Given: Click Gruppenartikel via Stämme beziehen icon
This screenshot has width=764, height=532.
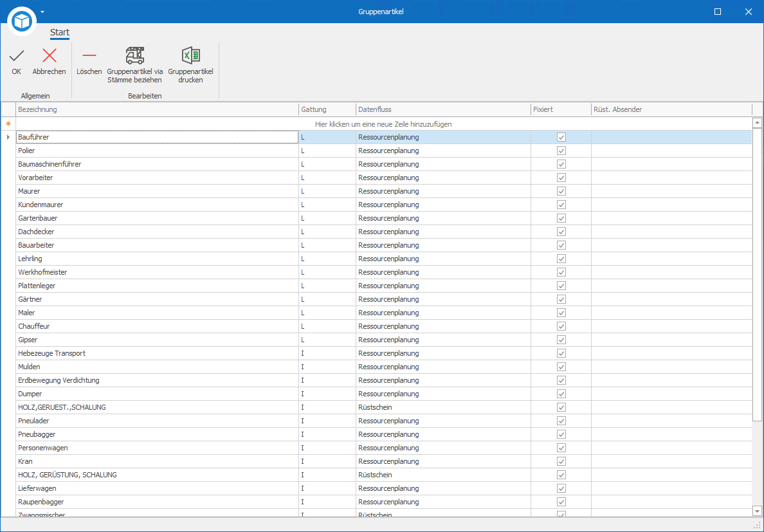Looking at the screenshot, I should click(135, 55).
